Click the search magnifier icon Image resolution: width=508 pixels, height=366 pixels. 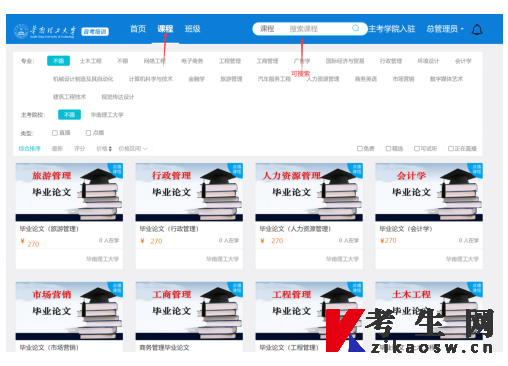(x=356, y=28)
